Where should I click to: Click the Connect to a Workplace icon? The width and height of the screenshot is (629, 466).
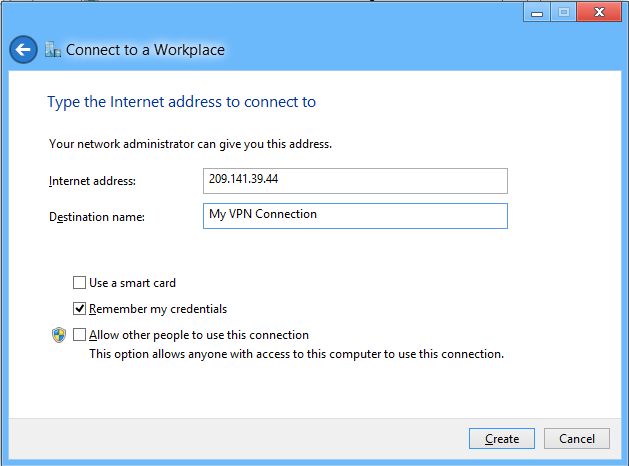pos(53,49)
